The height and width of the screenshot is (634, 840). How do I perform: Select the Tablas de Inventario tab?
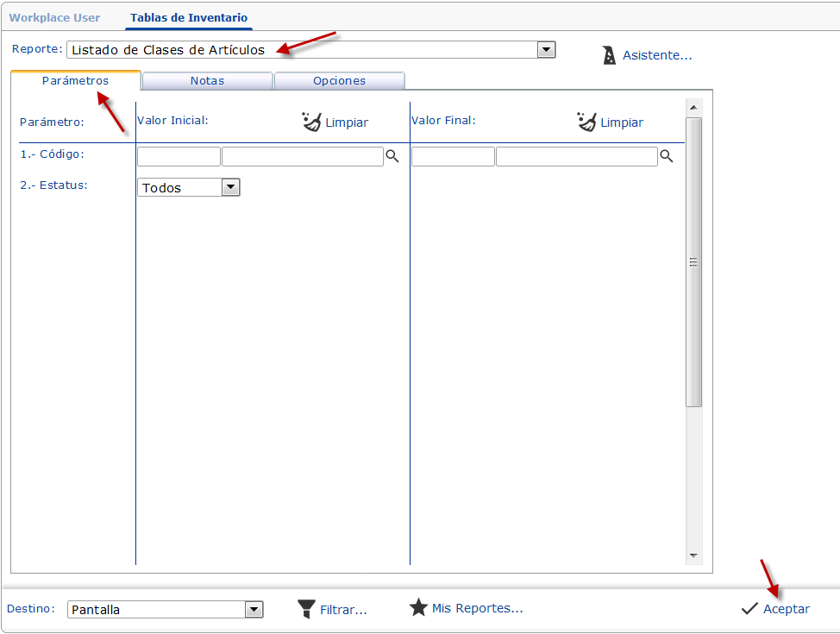click(x=189, y=18)
